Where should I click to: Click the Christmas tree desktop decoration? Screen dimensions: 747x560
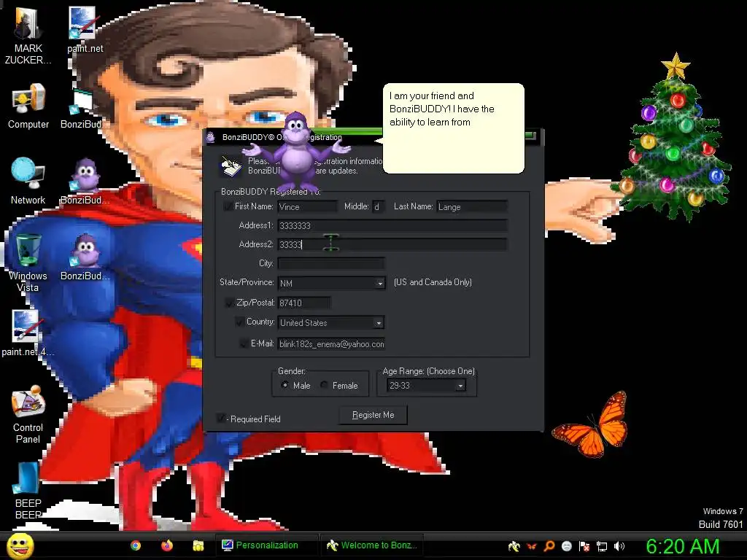point(673,138)
